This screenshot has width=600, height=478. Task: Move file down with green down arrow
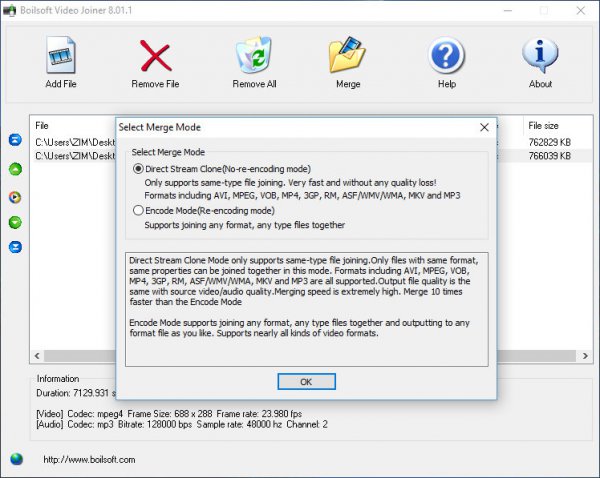coord(15,222)
